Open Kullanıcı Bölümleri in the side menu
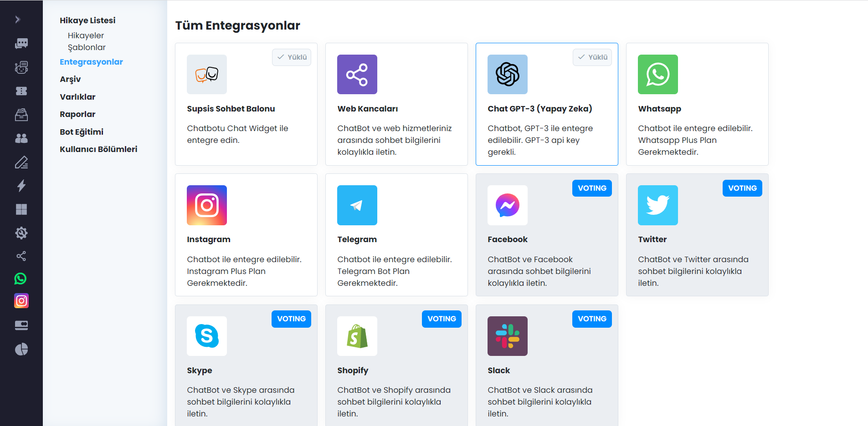868x426 pixels. point(98,149)
